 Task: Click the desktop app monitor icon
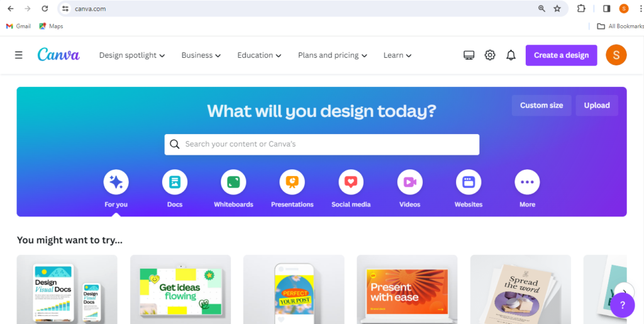pos(469,55)
